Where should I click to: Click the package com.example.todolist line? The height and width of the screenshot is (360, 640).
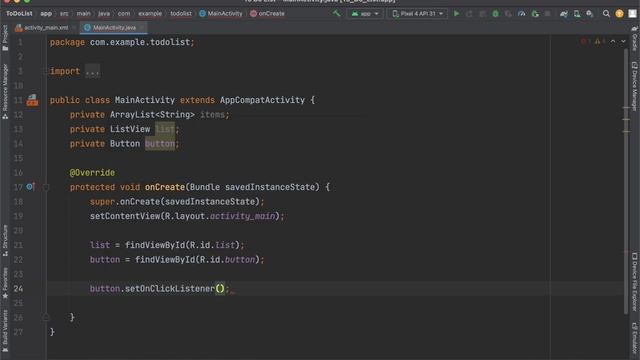coord(122,42)
